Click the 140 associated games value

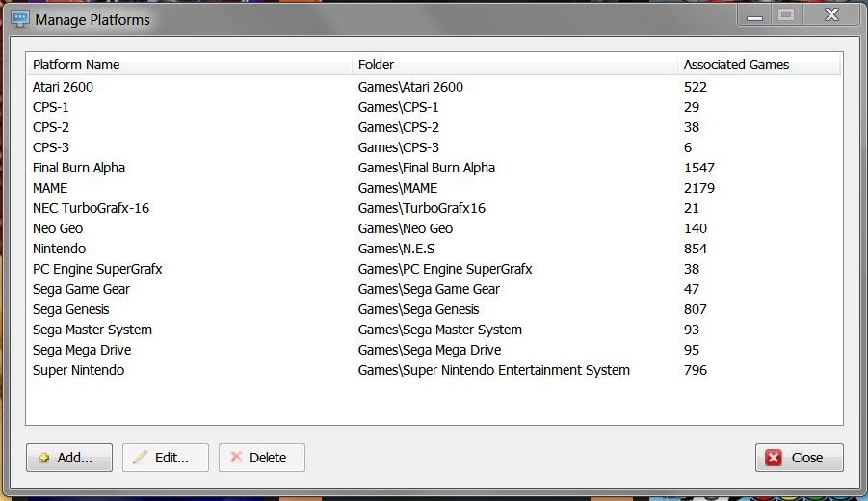696,228
